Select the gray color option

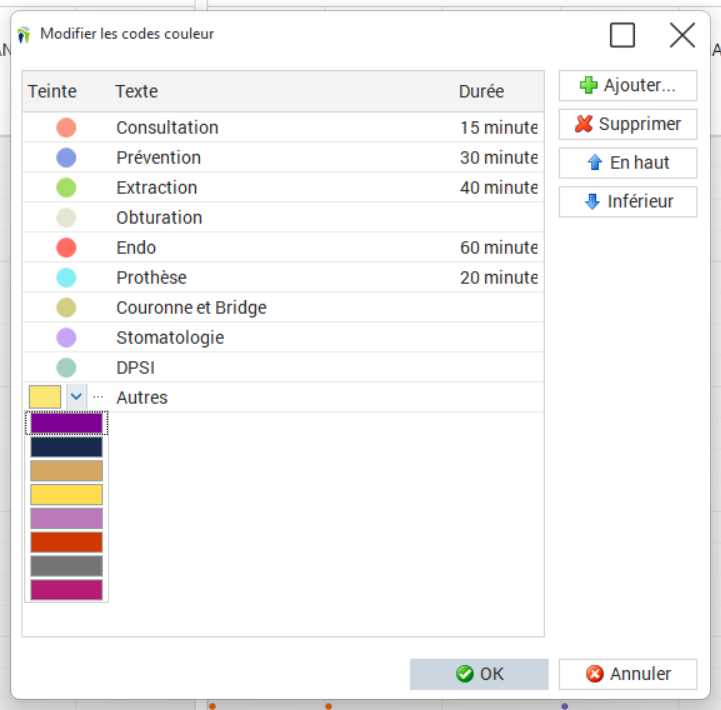pos(67,567)
